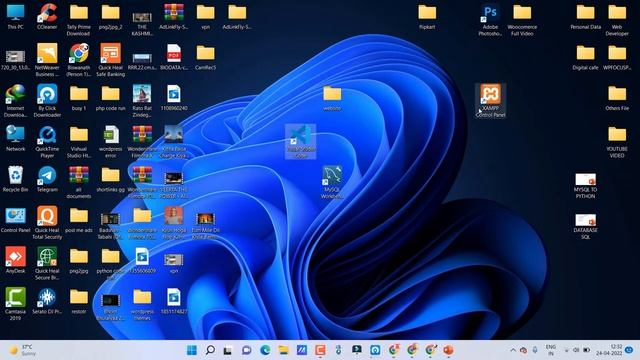Select the Recycle Bin
This screenshot has height=360, width=640.
pos(16,180)
